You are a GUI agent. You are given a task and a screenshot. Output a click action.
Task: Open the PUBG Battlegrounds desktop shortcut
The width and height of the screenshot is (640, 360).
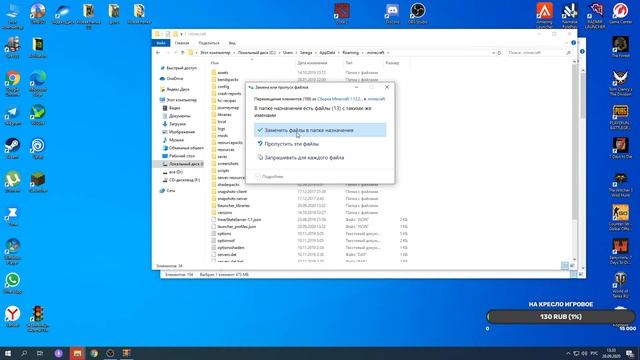pos(620,118)
